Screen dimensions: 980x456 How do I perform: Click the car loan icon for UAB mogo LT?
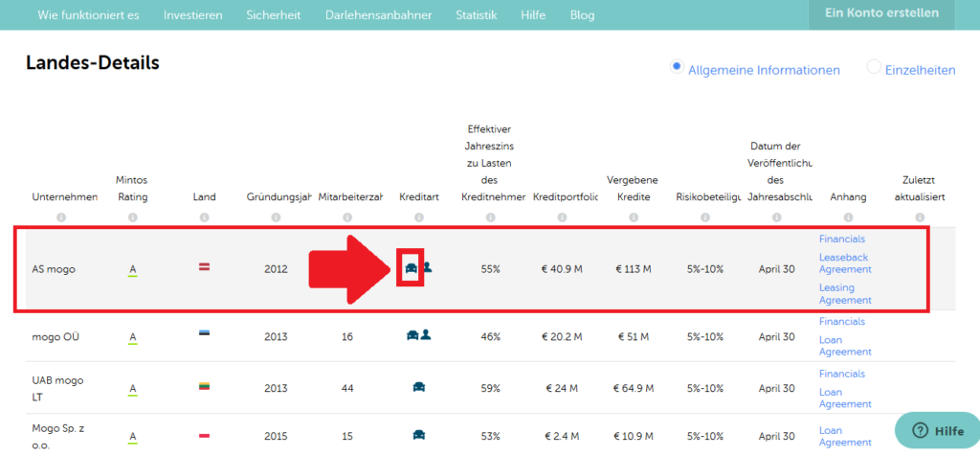(419, 387)
